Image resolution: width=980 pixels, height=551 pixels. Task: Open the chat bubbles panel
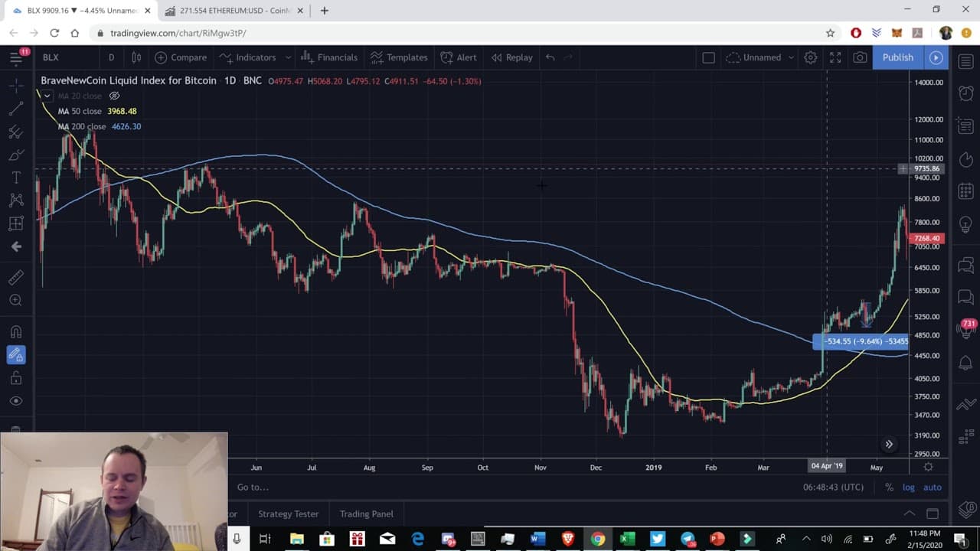pyautogui.click(x=965, y=266)
